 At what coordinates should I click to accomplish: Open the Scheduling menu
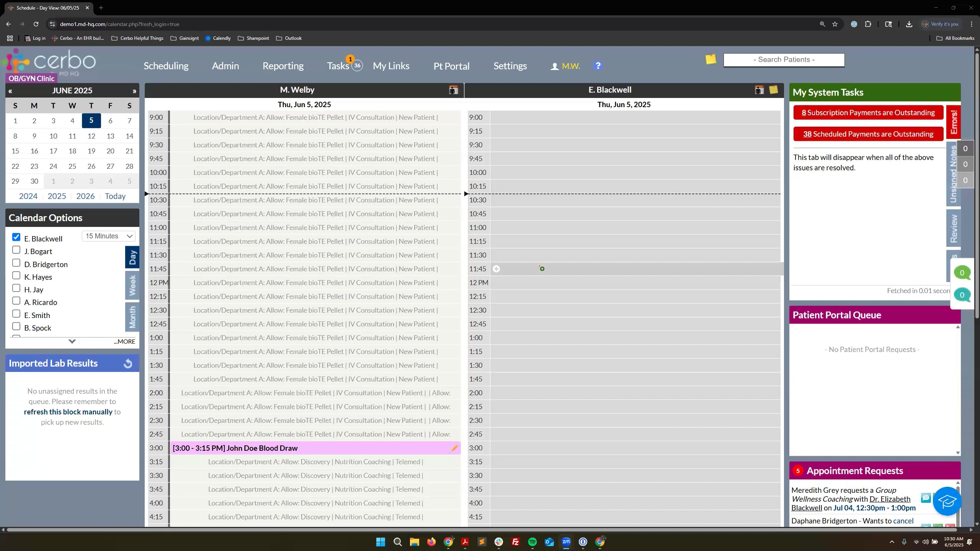166,66
